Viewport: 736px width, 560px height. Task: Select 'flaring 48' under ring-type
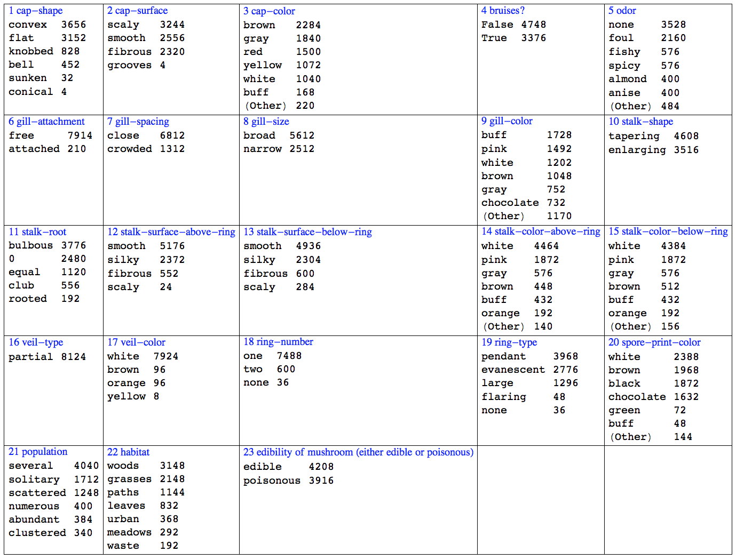point(523,397)
